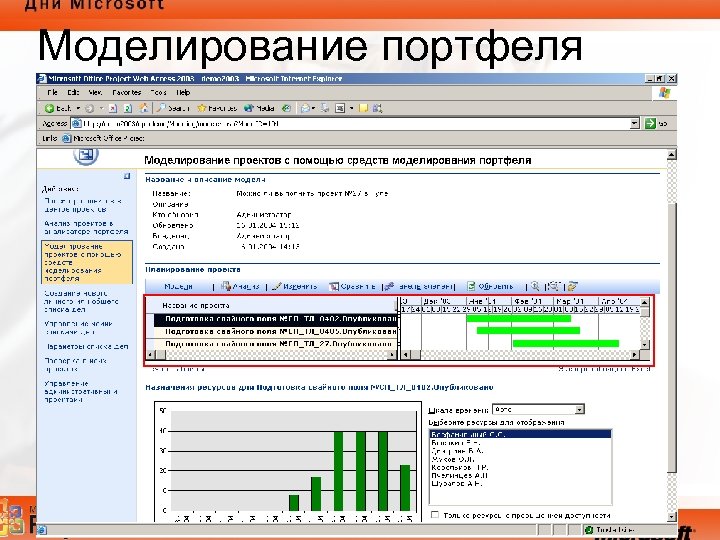Open the File menu
This screenshot has height=540, width=720.
pyautogui.click(x=52, y=92)
